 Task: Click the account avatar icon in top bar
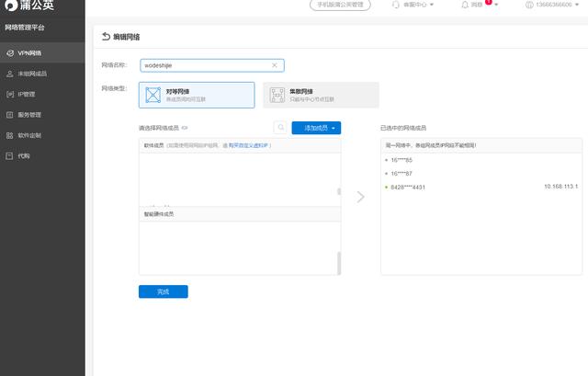coord(529,5)
